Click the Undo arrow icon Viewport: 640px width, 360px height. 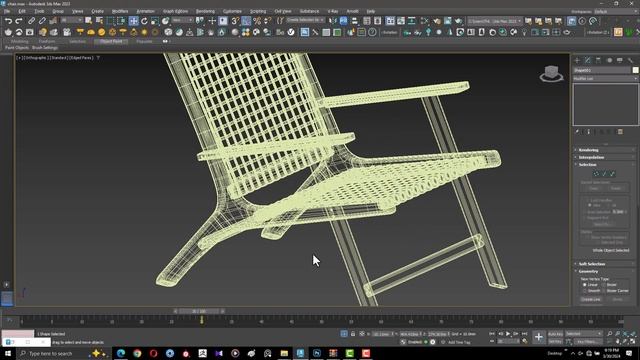click(x=8, y=20)
